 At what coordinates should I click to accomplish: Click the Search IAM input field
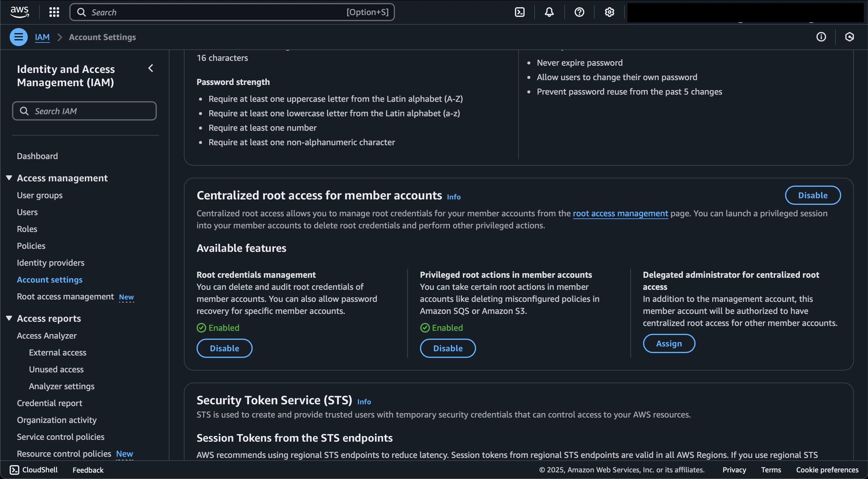pyautogui.click(x=84, y=111)
